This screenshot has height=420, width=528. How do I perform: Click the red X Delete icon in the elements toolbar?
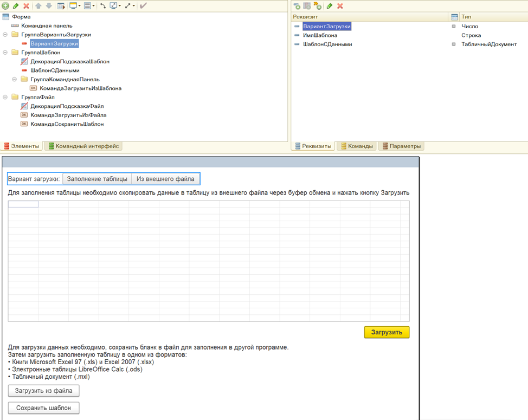pyautogui.click(x=26, y=6)
